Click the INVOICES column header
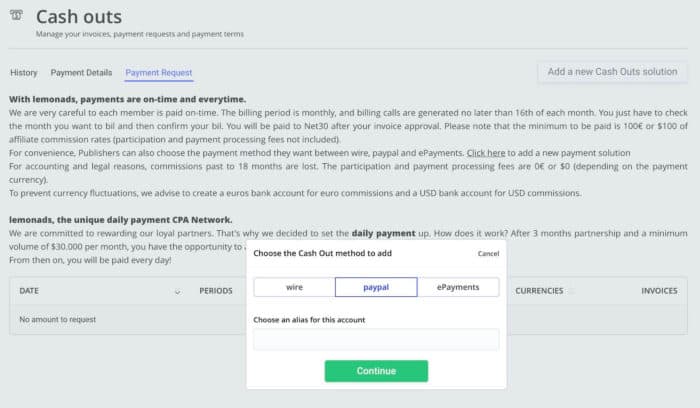 pos(659,291)
